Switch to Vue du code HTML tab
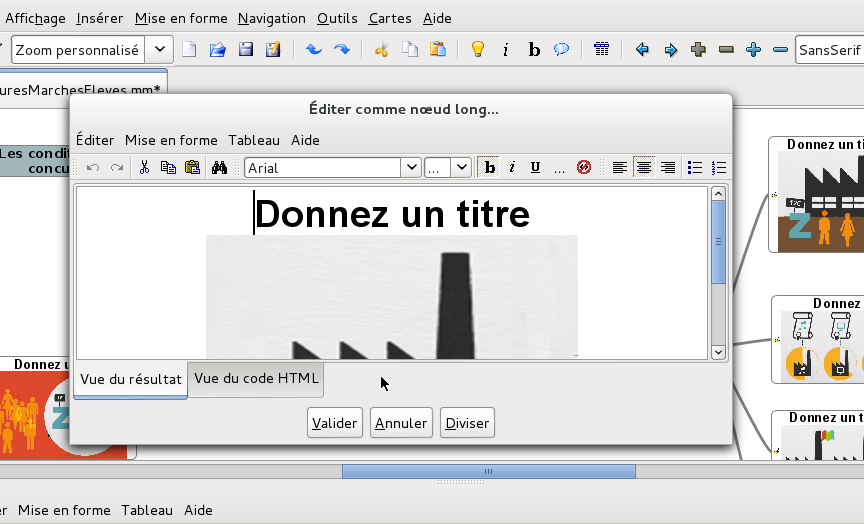Screen dimensions: 864x524 point(256,378)
